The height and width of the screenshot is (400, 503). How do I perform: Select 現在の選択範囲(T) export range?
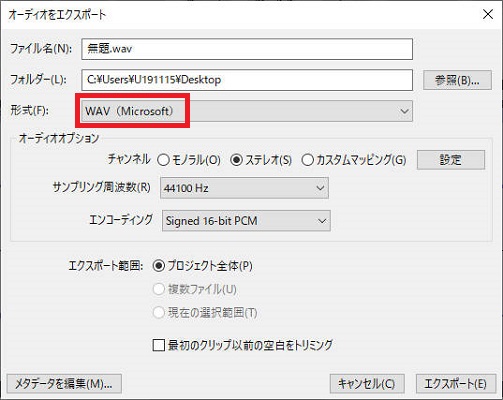pos(205,313)
